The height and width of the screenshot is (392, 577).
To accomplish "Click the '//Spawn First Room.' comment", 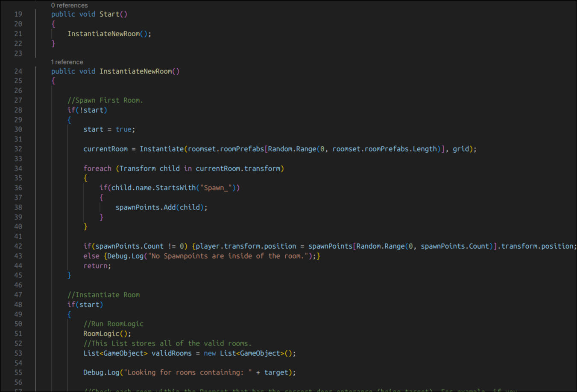I will [105, 100].
